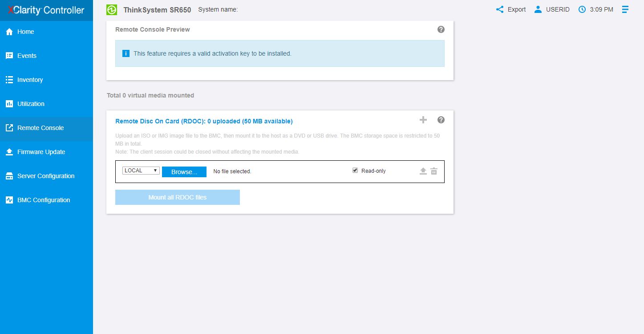The height and width of the screenshot is (334, 644).
Task: Select Utilization in the sidebar
Action: (x=46, y=104)
